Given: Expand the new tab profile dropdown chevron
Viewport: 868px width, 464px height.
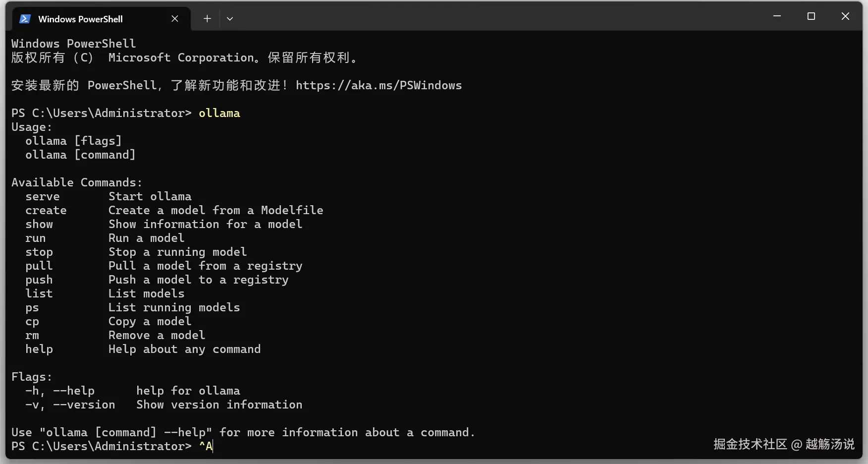Looking at the screenshot, I should pos(230,19).
